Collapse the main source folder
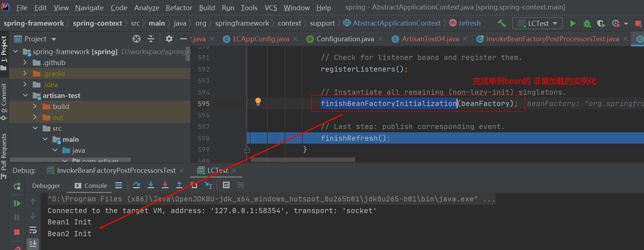This screenshot has width=644, height=250. [x=45, y=139]
